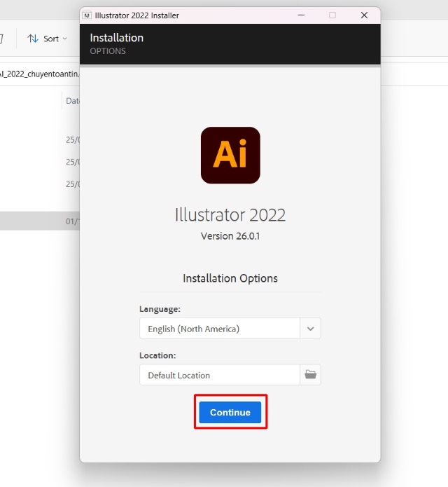Open the Sort menu in File Explorer
The height and width of the screenshot is (487, 448).
pos(48,39)
